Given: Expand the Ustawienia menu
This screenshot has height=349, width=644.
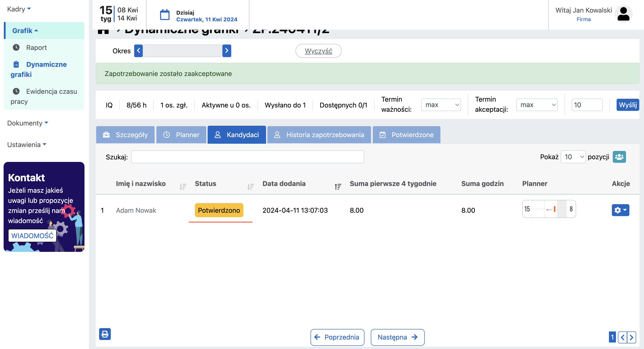Looking at the screenshot, I should [x=27, y=145].
